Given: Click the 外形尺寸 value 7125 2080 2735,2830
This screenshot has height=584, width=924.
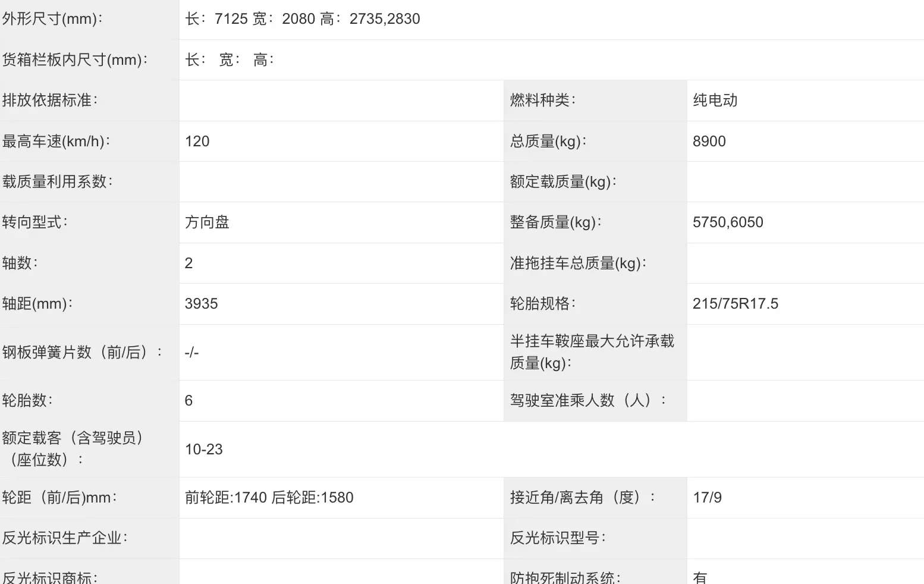Looking at the screenshot, I should (302, 19).
